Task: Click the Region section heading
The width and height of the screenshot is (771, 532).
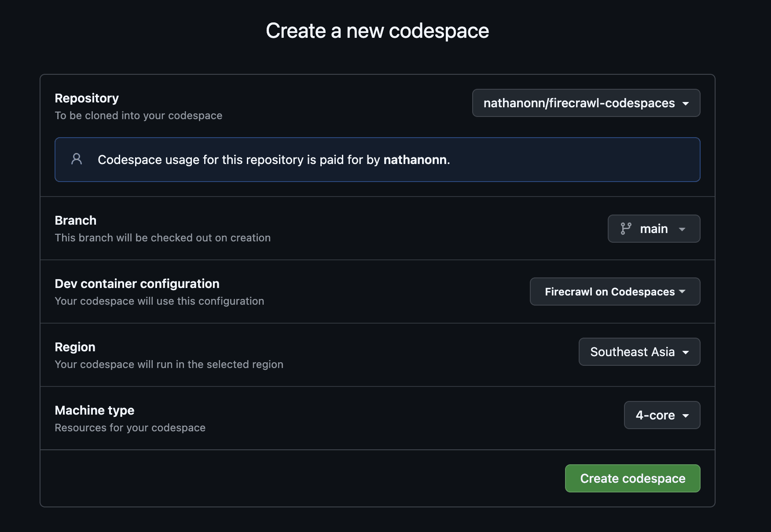Action: pos(75,346)
